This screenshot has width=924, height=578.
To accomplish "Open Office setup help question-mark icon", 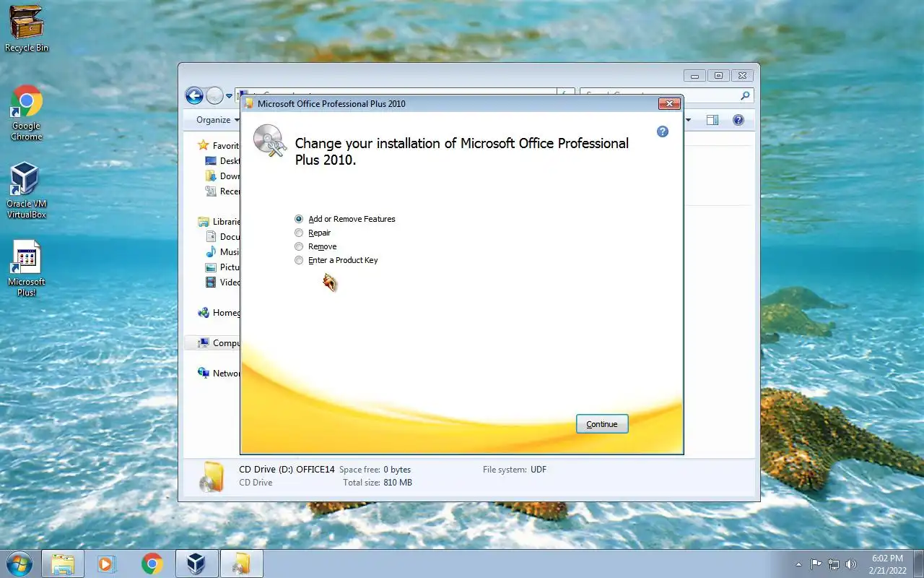I will tap(663, 131).
